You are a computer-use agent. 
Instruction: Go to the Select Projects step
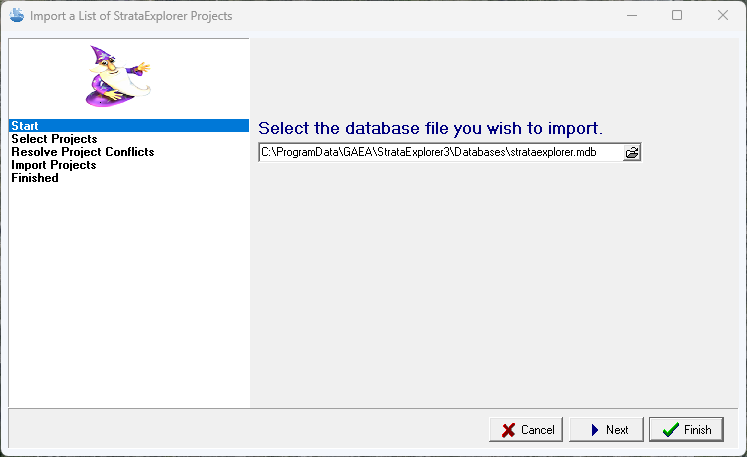point(54,139)
